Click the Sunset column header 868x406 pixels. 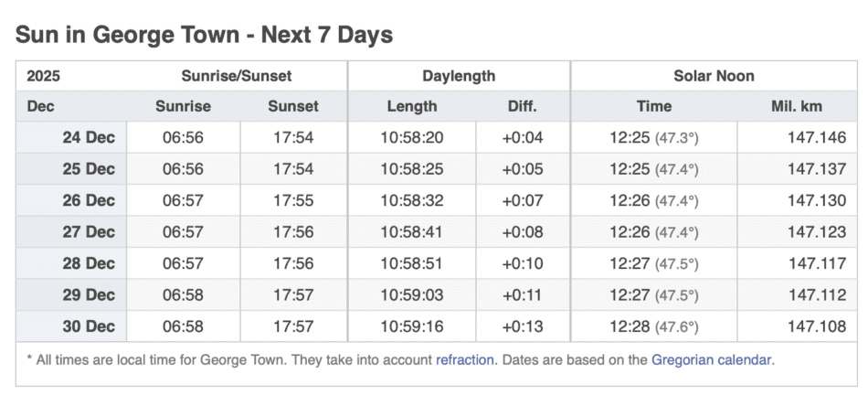(293, 106)
